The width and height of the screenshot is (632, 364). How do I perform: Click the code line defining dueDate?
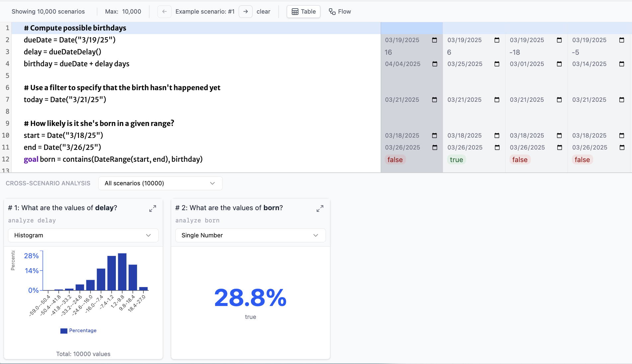click(70, 40)
